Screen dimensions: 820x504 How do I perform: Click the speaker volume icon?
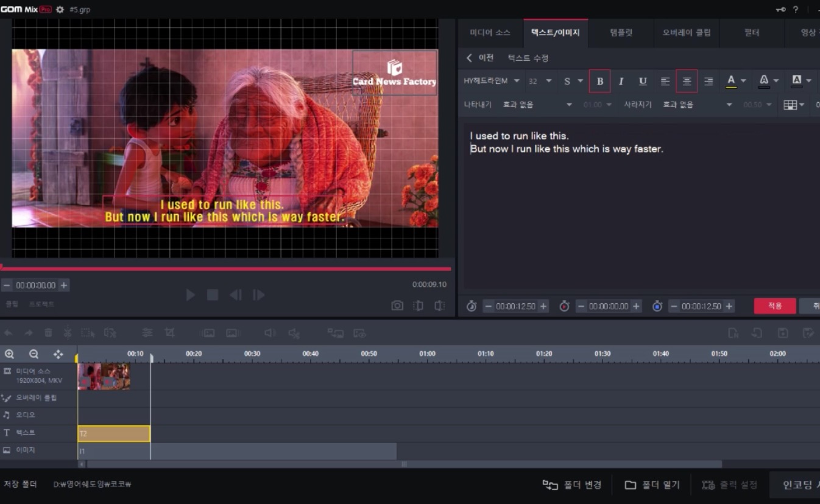[x=270, y=333]
